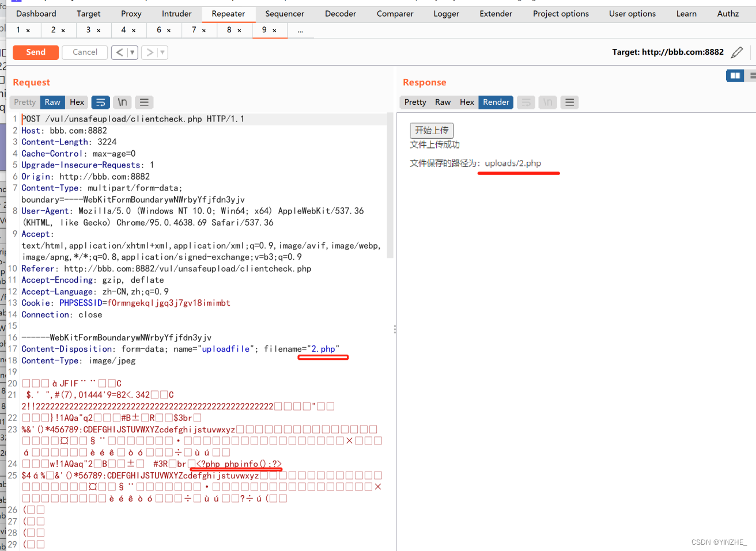Click Content-Type image/jpeg line
This screenshot has width=756, height=551.
click(78, 360)
